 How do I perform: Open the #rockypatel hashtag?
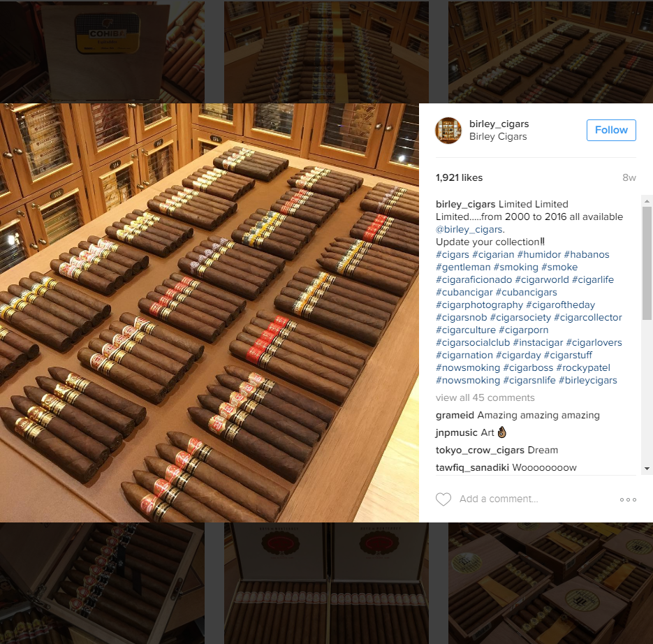pos(583,368)
